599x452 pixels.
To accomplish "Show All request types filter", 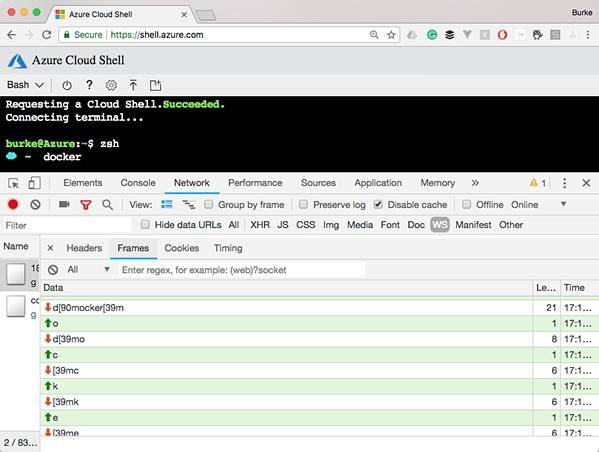I will 234,225.
